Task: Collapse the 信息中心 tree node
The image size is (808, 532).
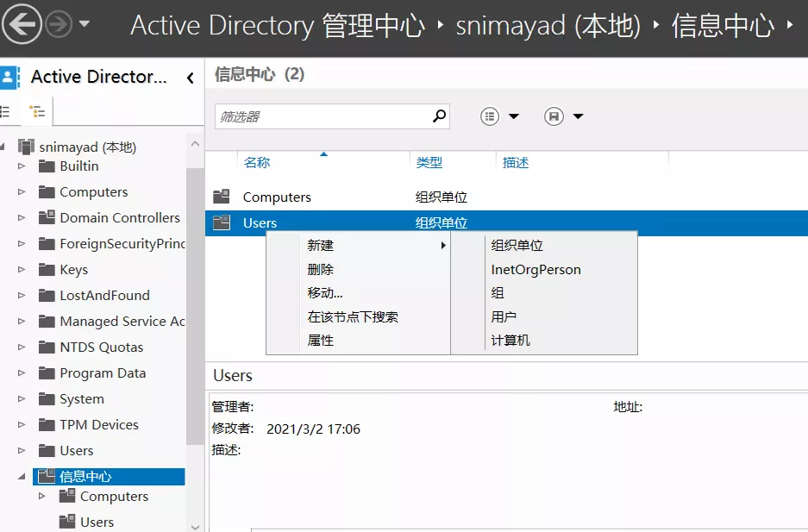Action: pos(22,476)
